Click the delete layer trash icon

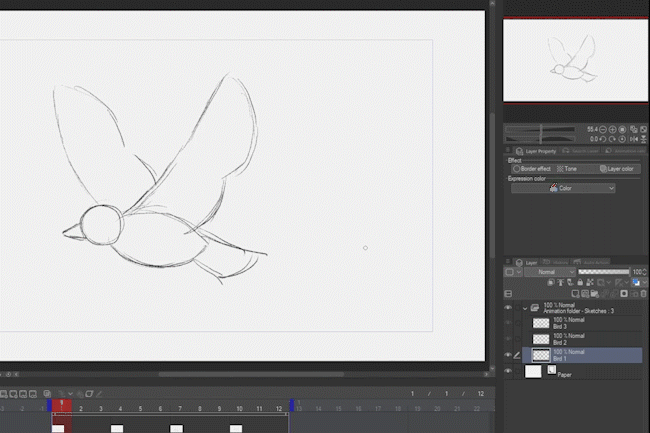pos(641,294)
